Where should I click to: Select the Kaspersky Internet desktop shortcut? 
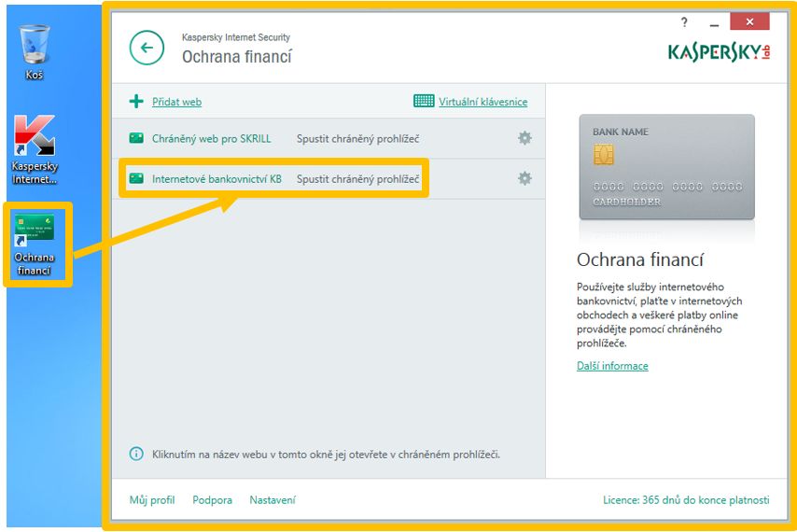tap(35, 150)
